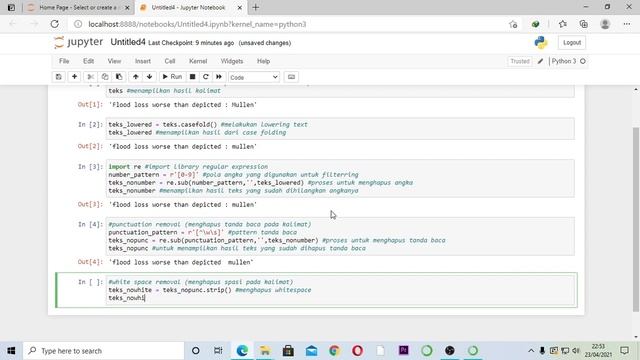Select the In [4] punctuation removal cell
The image size is (640, 360).
[x=340, y=236]
